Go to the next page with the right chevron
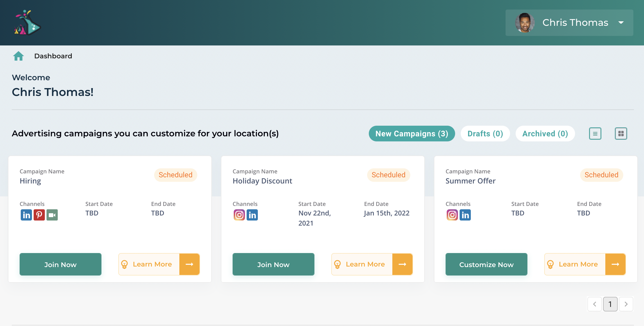Screen dimensions: 644x326 tap(626, 304)
